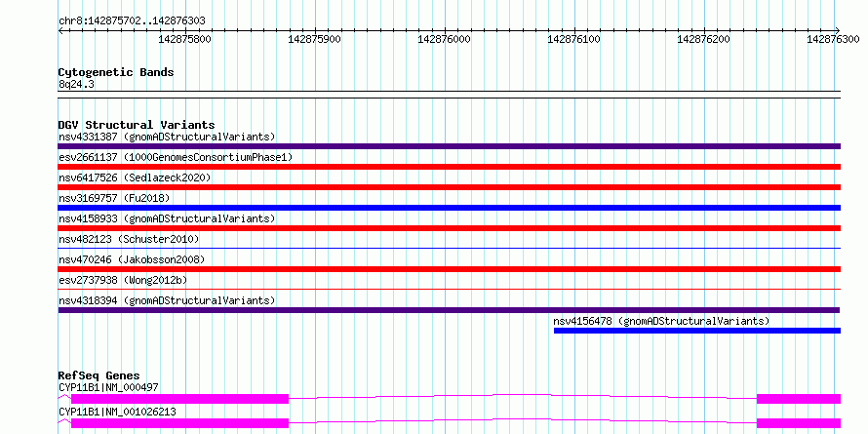Open variant label nsv4318394 (gnomADStructuralVariants)
This screenshot has width=868, height=434.
point(167,300)
